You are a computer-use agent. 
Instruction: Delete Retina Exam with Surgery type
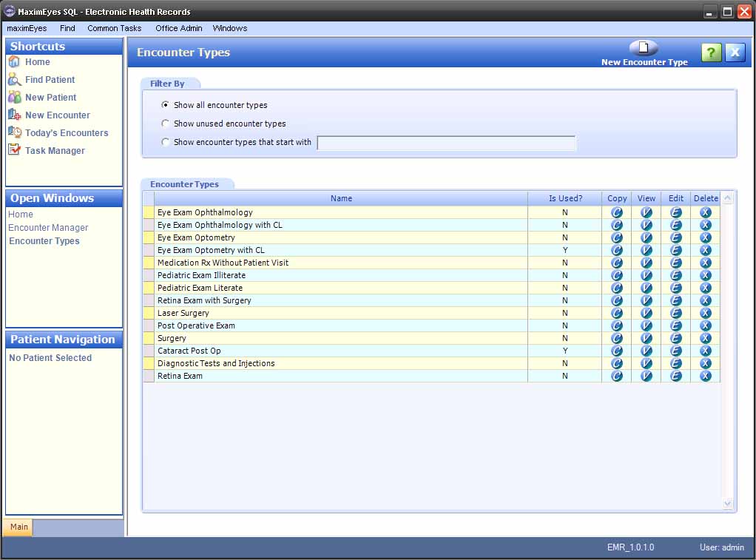(706, 300)
